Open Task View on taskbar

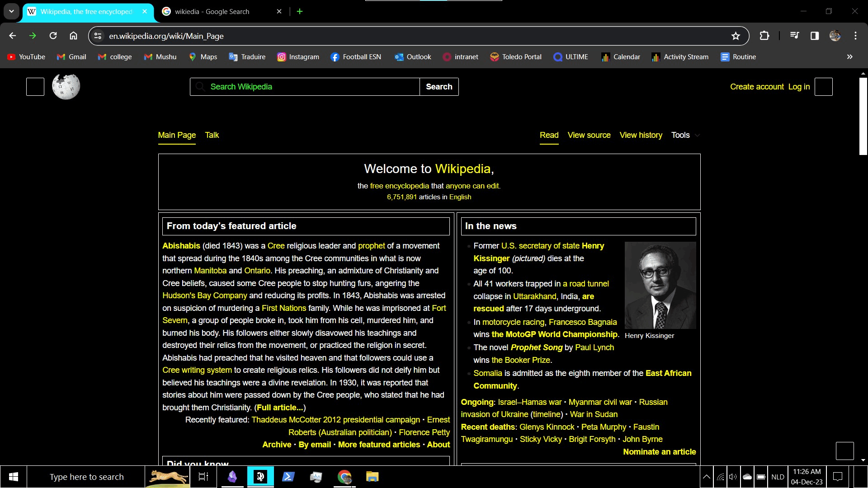pos(203,477)
